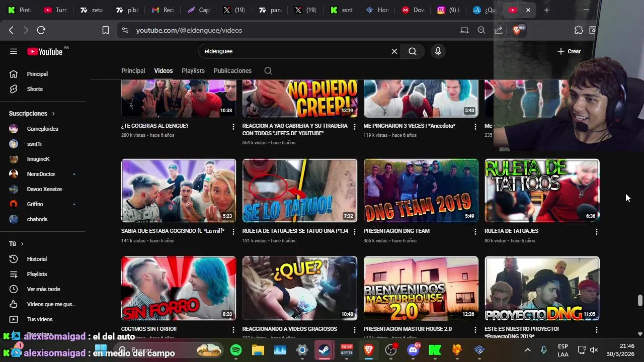The width and height of the screenshot is (644, 362).
Task: Clear the eldenguee search text
Action: pyautogui.click(x=394, y=51)
